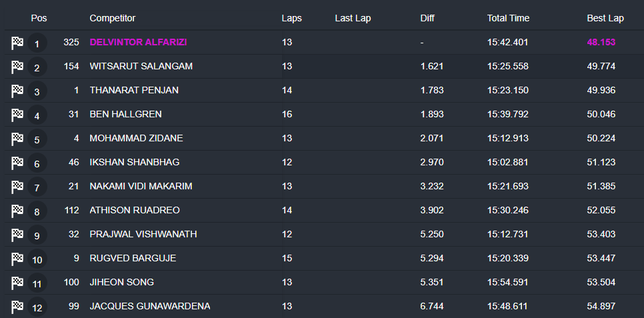Image resolution: width=644 pixels, height=318 pixels.
Task: Click checkered flag icon for Witsarut Salangam
Action: (x=17, y=67)
